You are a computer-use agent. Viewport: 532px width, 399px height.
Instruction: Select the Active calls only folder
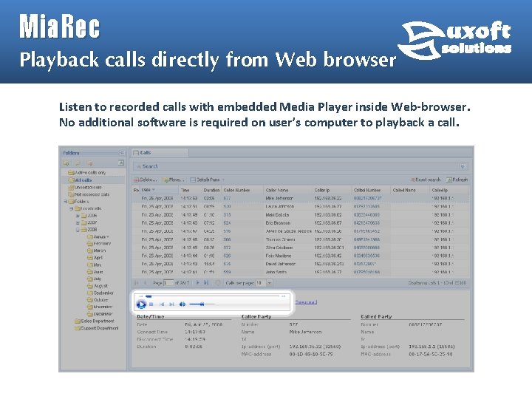pos(87,172)
